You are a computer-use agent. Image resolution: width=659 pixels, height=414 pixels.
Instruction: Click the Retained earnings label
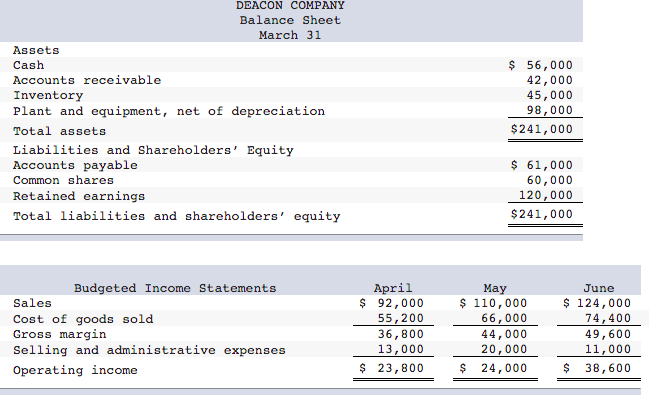[x=79, y=197]
